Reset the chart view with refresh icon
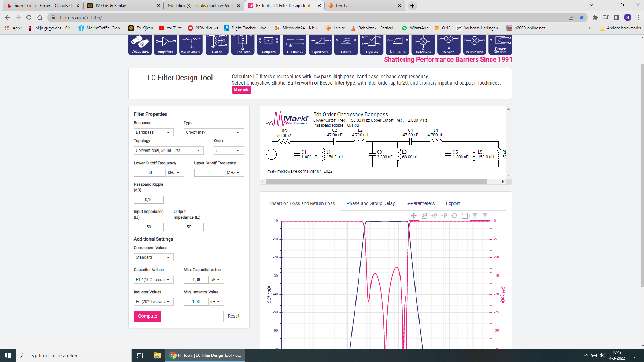644x362 pixels. [x=454, y=216]
